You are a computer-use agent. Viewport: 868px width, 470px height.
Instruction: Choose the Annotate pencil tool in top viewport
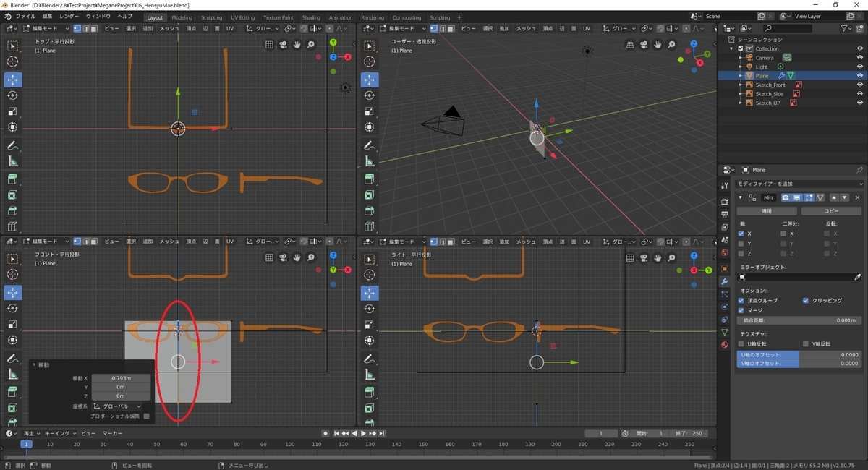click(x=13, y=145)
